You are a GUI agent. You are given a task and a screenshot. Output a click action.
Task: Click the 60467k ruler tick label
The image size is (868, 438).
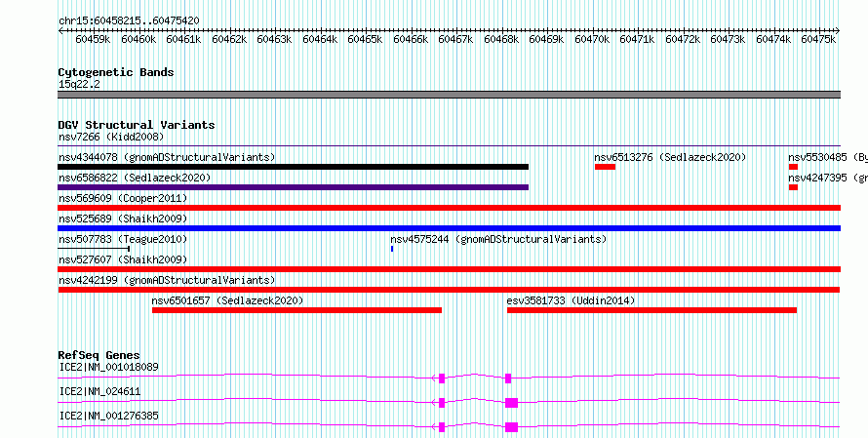(455, 39)
